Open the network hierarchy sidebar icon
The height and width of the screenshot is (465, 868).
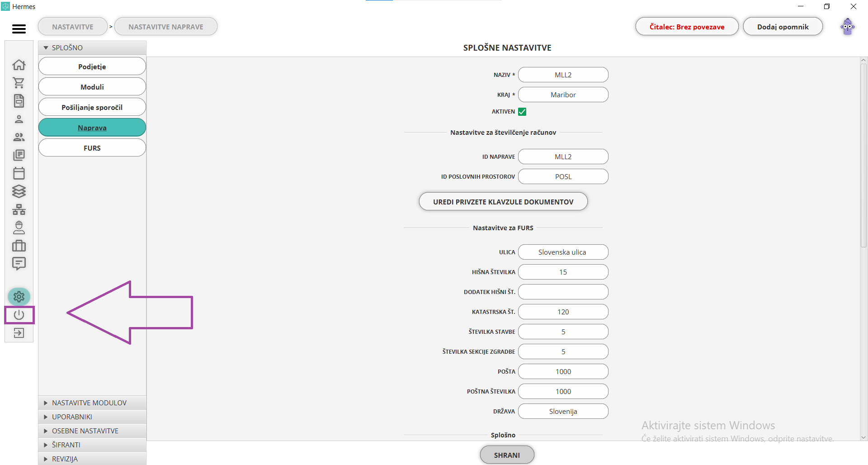19,209
